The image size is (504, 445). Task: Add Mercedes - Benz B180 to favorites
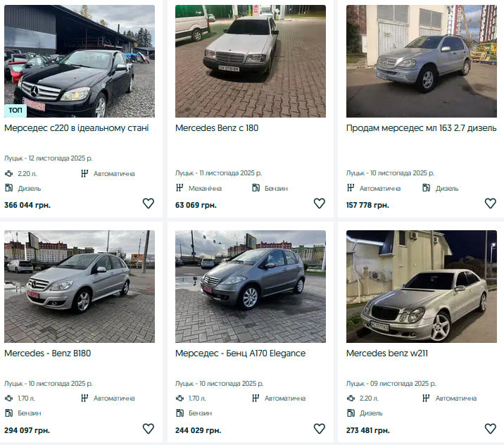[148, 429]
